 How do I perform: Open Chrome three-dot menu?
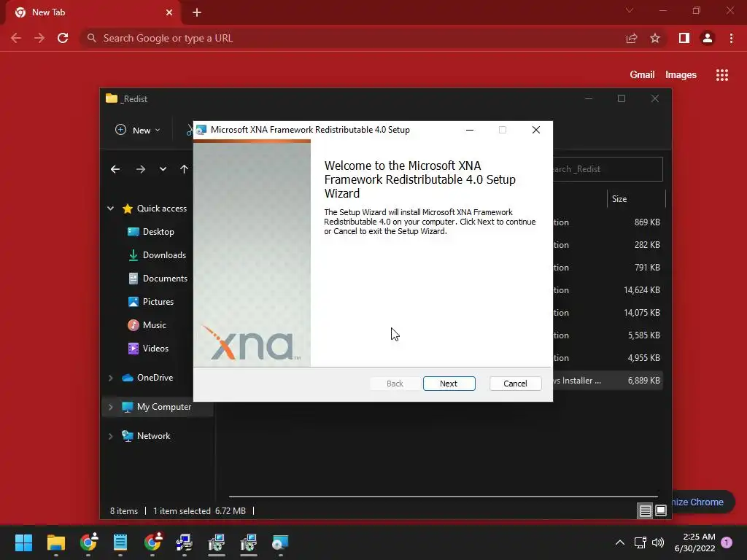pyautogui.click(x=731, y=38)
